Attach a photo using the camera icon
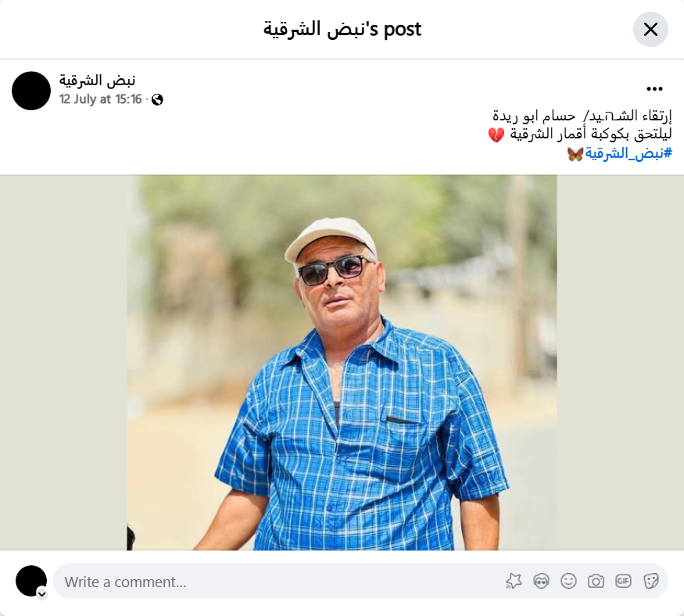Screen dimensions: 684x616 pyautogui.click(x=596, y=581)
